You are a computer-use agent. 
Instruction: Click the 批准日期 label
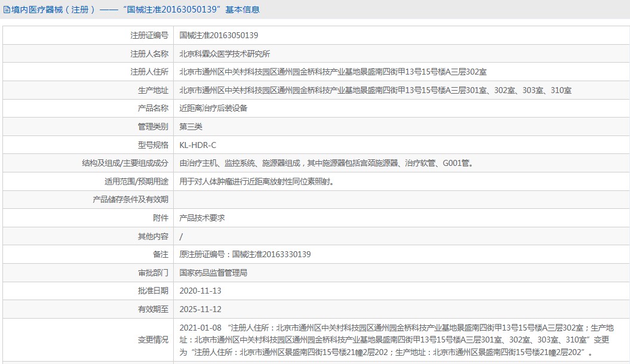pos(153,291)
